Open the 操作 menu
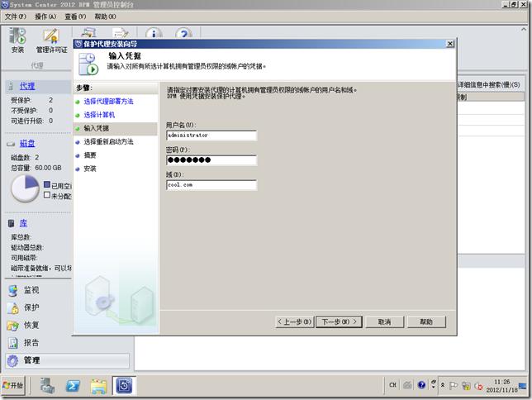Viewport: 532px width, 400px height. coord(45,17)
